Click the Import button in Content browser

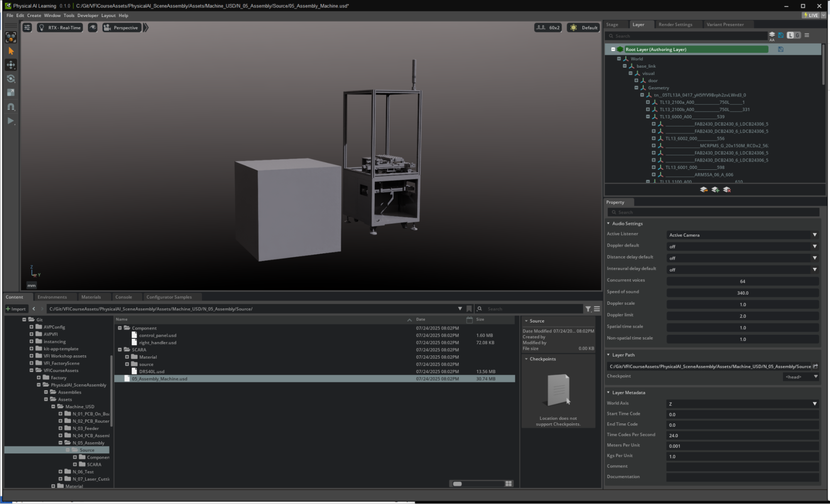[16, 309]
